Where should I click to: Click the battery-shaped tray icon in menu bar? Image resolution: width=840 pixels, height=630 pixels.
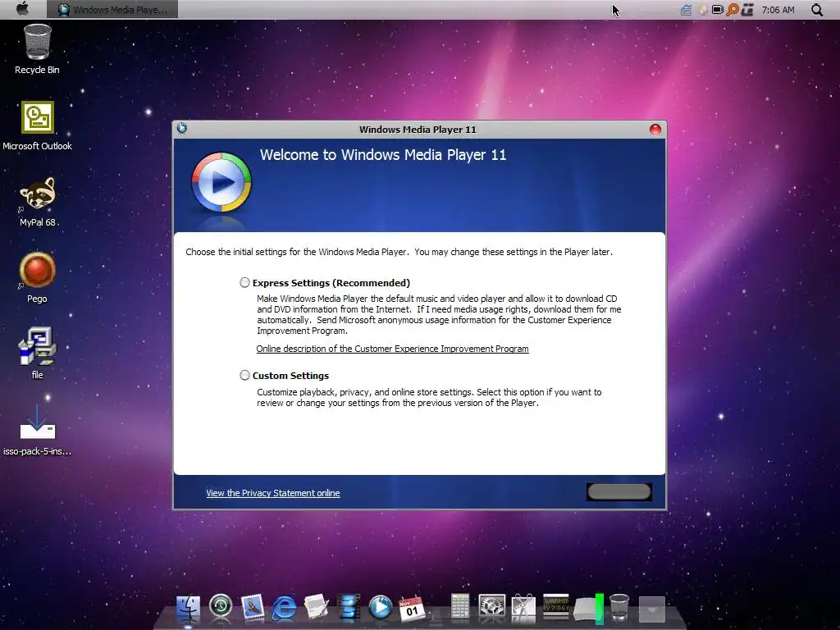(717, 10)
